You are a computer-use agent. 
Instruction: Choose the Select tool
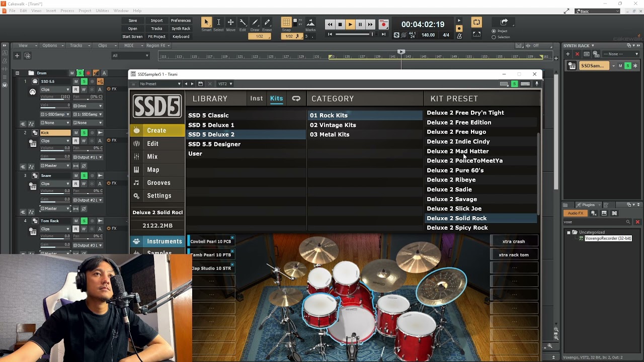(218, 22)
